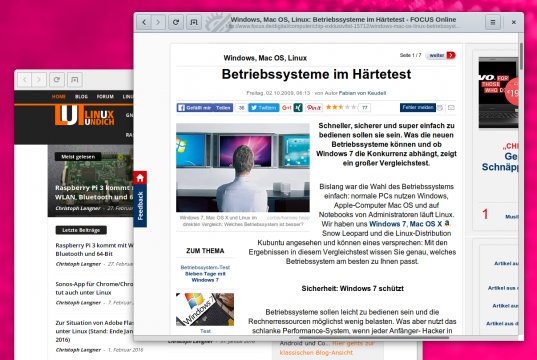Go back in the Linux und Ich window
The height and width of the screenshot is (360, 537).
tap(25, 80)
